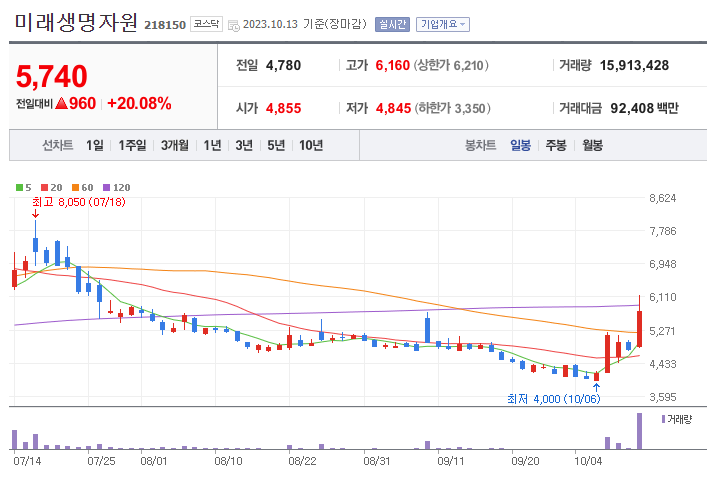Click the current price 5,740
Image resolution: width=707 pixels, height=487 pixels.
click(x=51, y=76)
